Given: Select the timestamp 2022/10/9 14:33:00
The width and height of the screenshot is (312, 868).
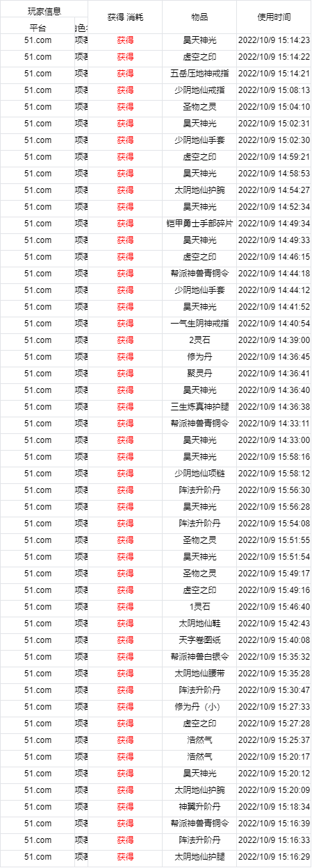Looking at the screenshot, I should (x=274, y=440).
